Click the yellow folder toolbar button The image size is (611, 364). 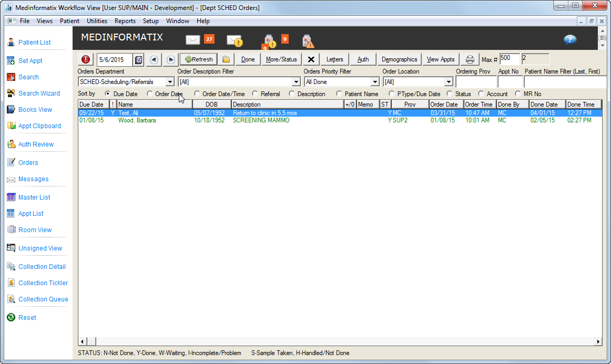point(226,59)
